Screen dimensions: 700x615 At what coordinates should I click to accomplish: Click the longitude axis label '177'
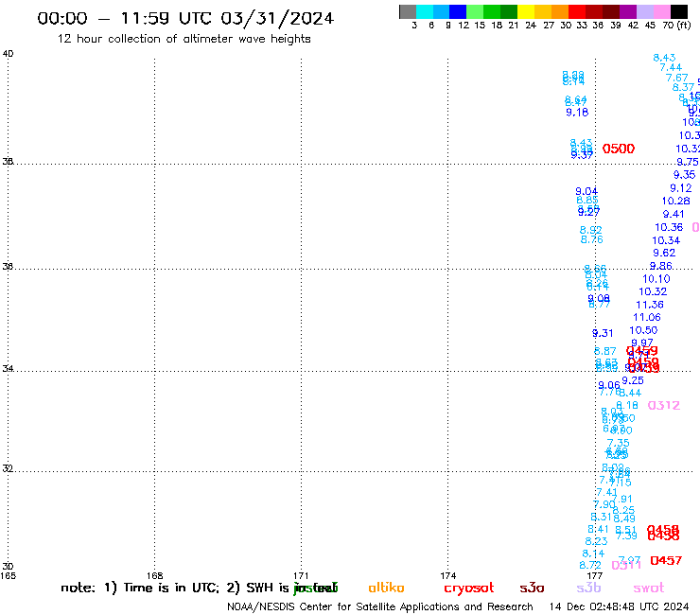(x=595, y=575)
